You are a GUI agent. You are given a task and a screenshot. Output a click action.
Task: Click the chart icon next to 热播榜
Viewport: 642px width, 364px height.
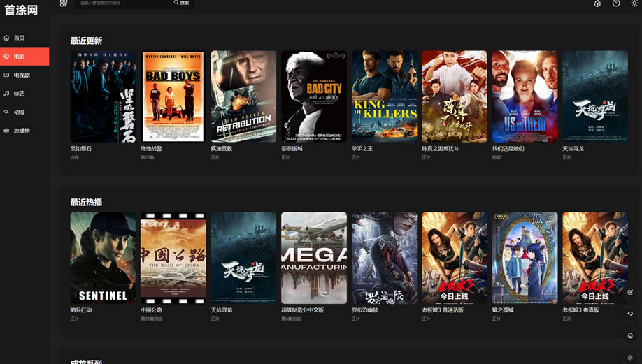click(x=6, y=131)
